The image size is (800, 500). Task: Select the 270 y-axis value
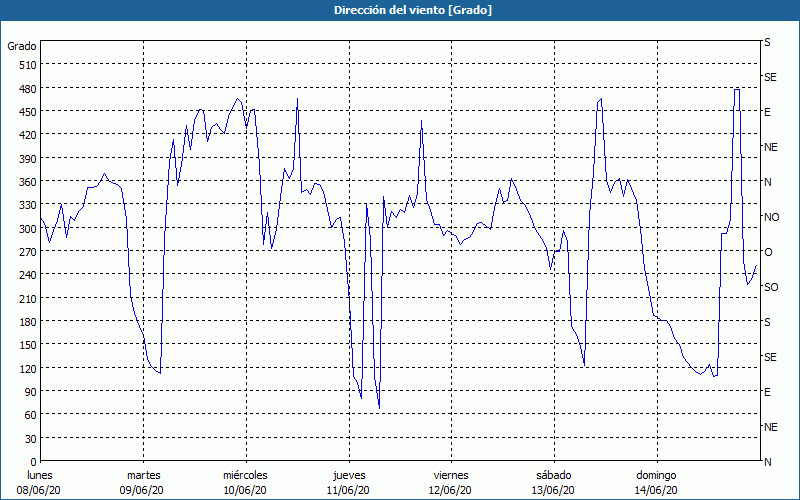(28, 252)
